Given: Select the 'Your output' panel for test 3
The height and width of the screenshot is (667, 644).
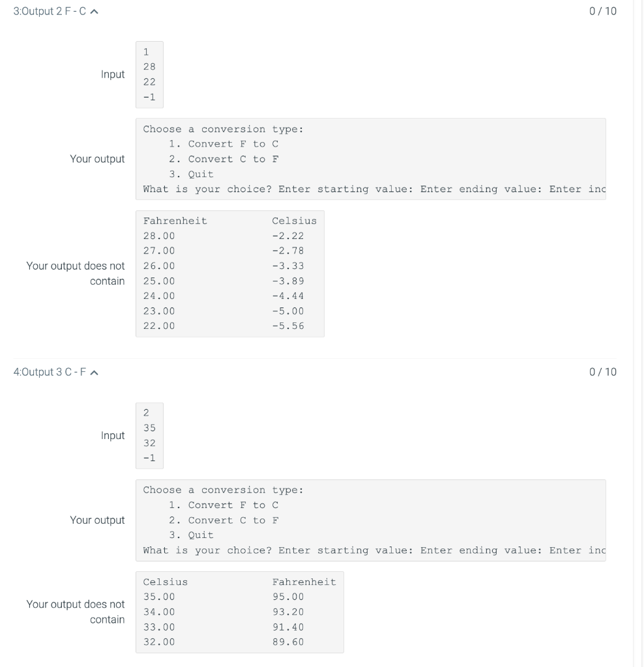Looking at the screenshot, I should (x=370, y=158).
